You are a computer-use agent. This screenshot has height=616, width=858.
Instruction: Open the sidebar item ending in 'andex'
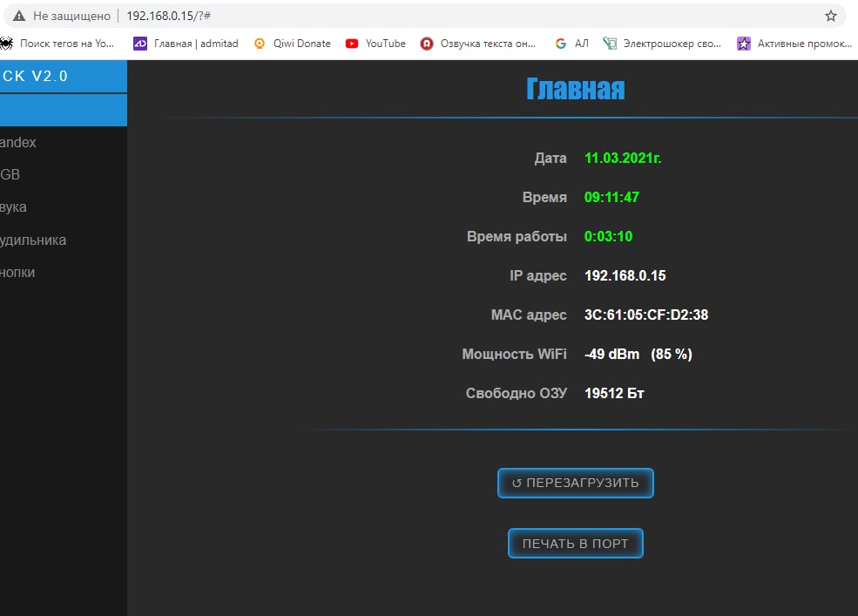(x=64, y=142)
